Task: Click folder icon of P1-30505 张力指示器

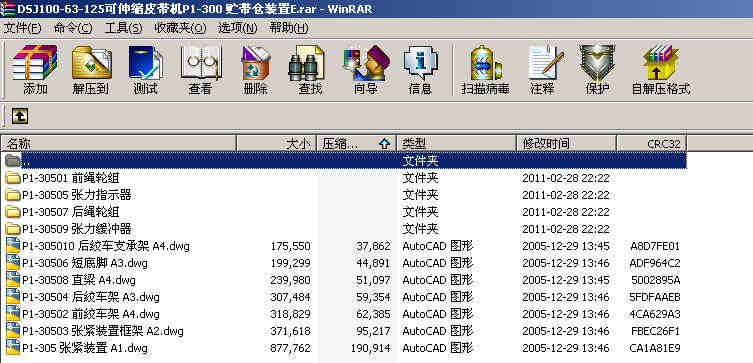Action: 13,195
